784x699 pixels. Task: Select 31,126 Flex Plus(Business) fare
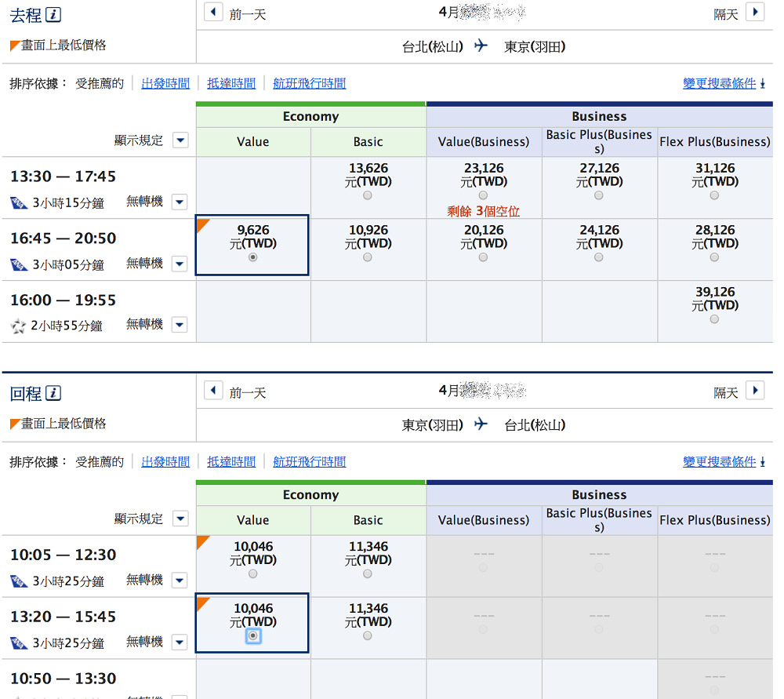click(x=714, y=195)
